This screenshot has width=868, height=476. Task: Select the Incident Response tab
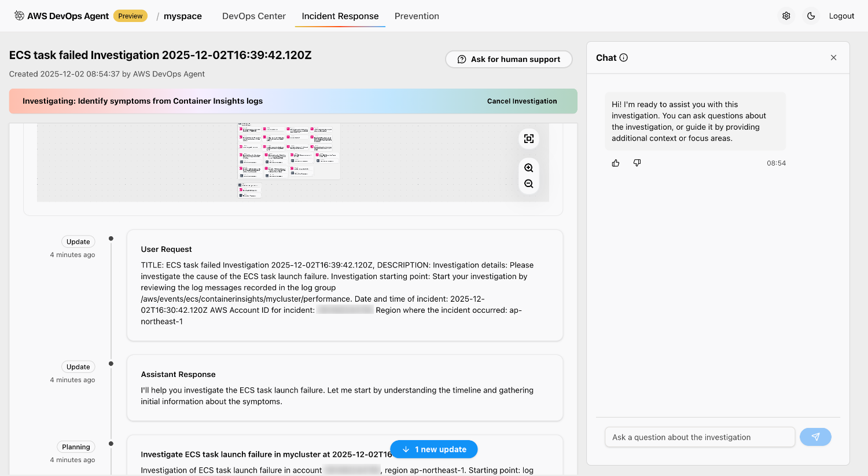click(340, 16)
